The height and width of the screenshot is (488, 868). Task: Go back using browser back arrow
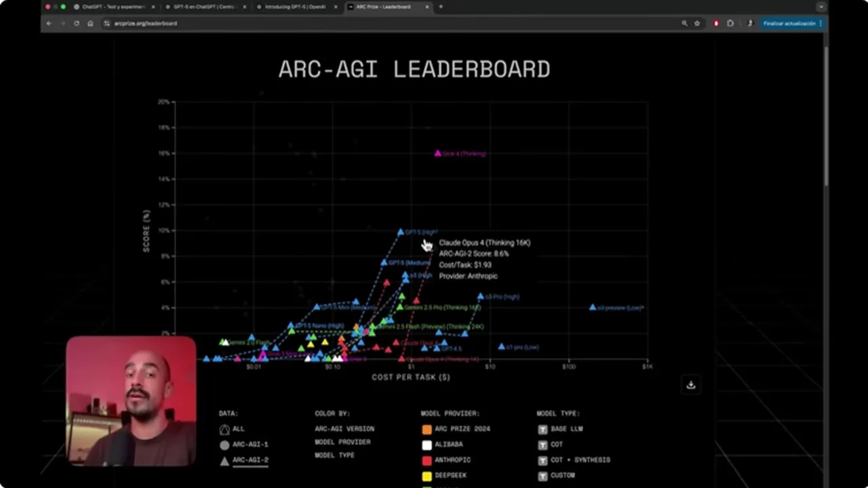click(49, 23)
